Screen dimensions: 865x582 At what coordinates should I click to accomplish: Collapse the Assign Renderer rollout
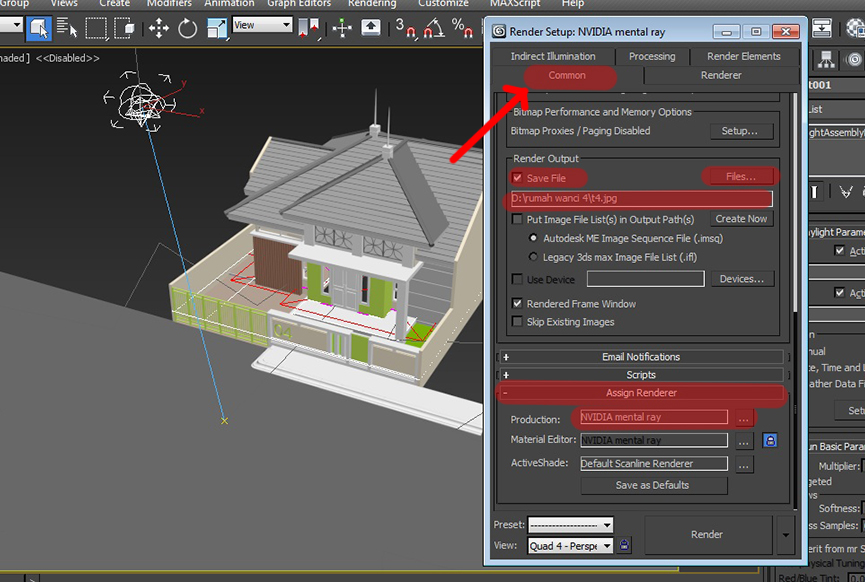tap(641, 393)
